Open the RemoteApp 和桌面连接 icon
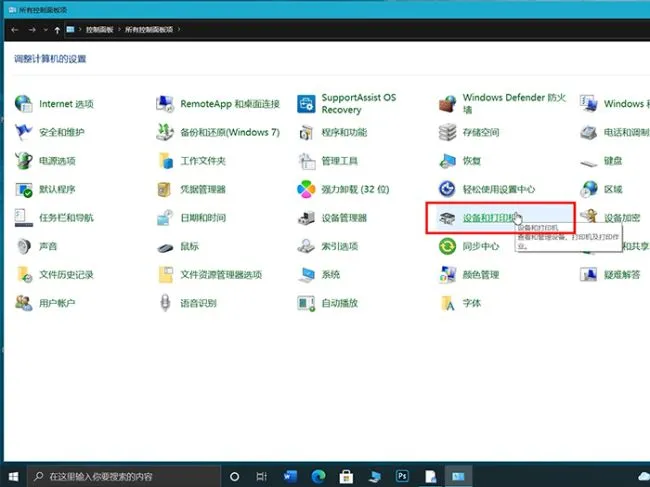 click(165, 103)
